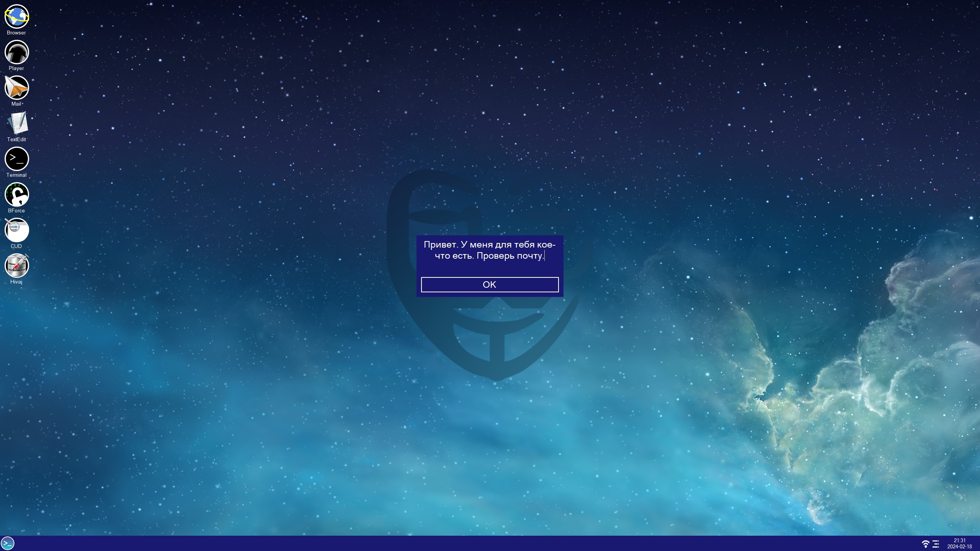Launch the Terminal desktop icon

coord(16,159)
